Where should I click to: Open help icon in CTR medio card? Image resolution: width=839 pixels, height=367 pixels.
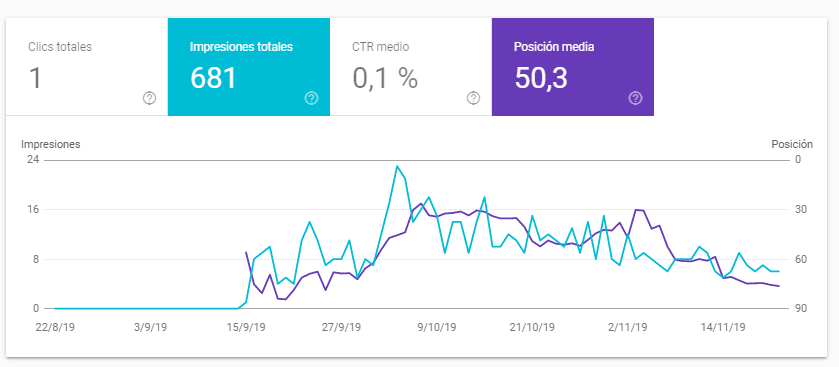[473, 98]
